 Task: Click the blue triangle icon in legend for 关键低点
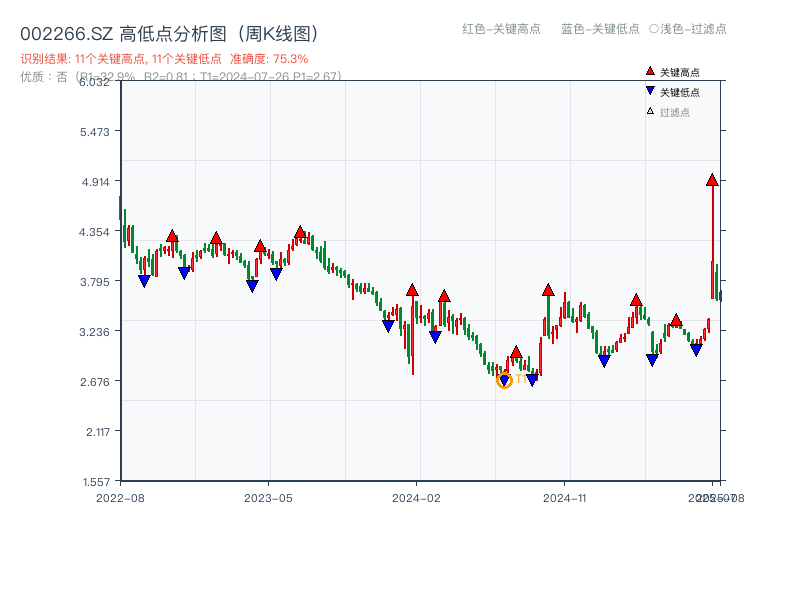tap(650, 92)
